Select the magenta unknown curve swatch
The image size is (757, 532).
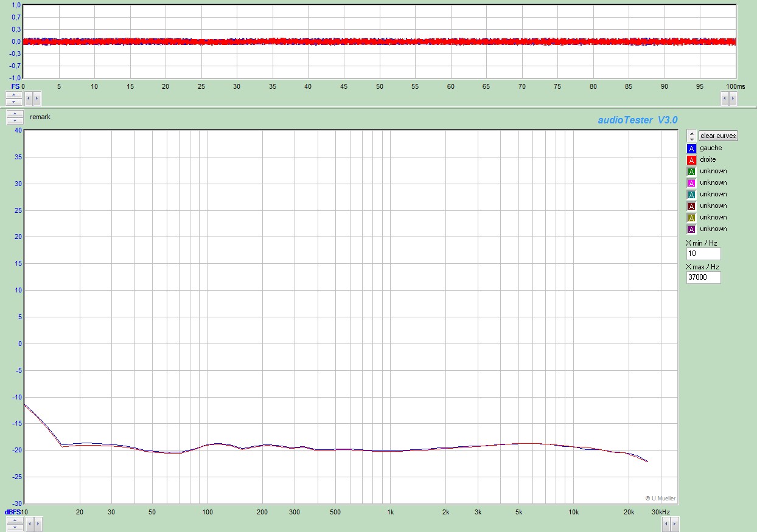(x=691, y=183)
